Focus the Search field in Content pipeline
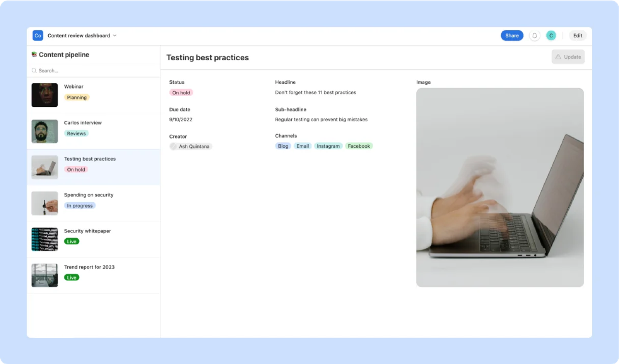 click(93, 70)
